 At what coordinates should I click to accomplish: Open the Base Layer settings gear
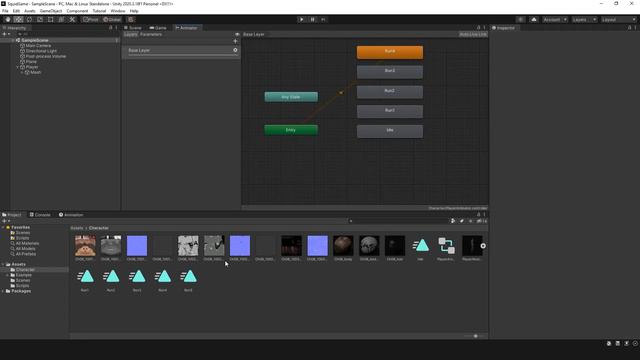point(235,50)
